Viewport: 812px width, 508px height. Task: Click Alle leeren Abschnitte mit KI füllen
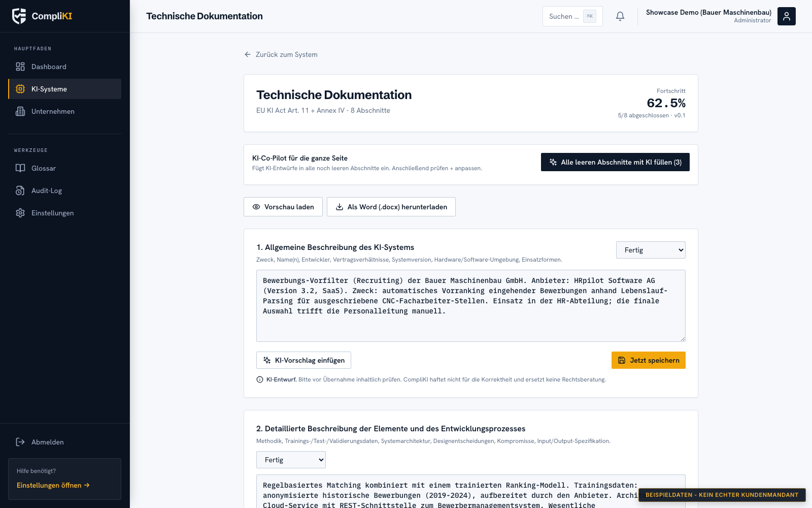pos(615,162)
